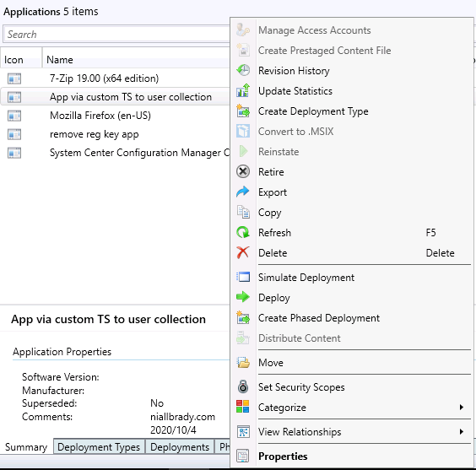Choose Revision History from context menu
476x470 pixels.
coord(351,70)
